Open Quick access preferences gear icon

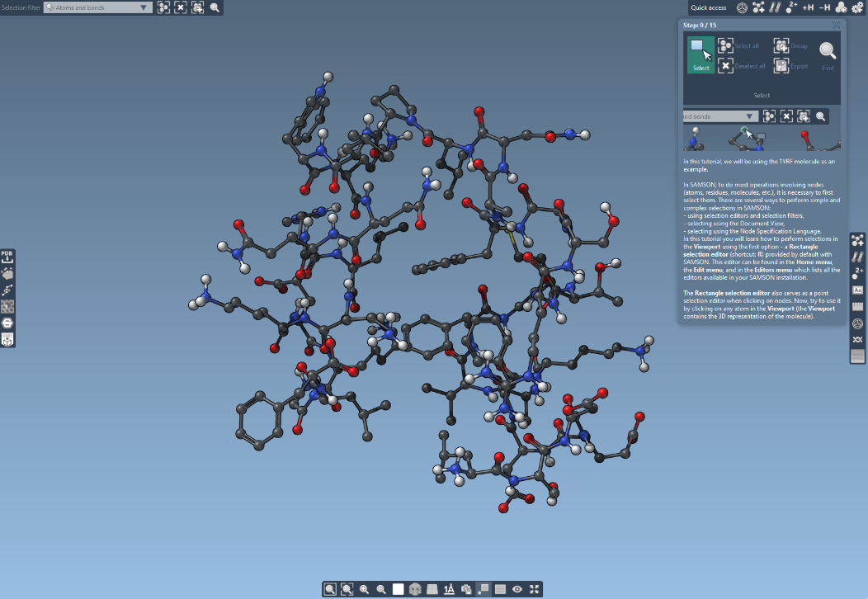857,7
